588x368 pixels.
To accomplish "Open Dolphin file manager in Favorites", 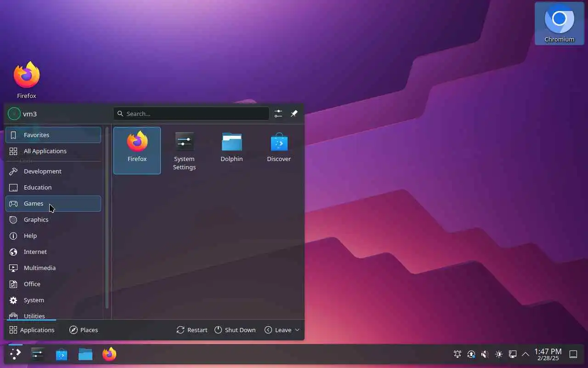I will click(232, 150).
